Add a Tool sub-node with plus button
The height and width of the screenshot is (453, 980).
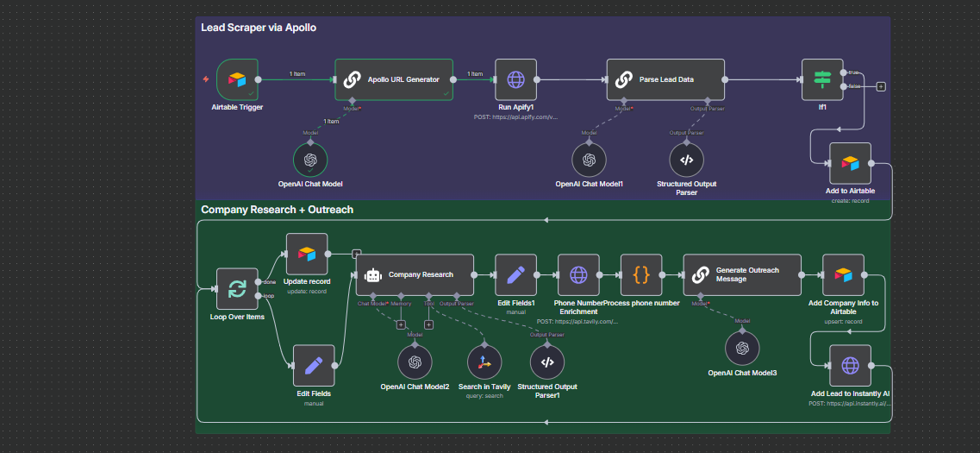(428, 324)
